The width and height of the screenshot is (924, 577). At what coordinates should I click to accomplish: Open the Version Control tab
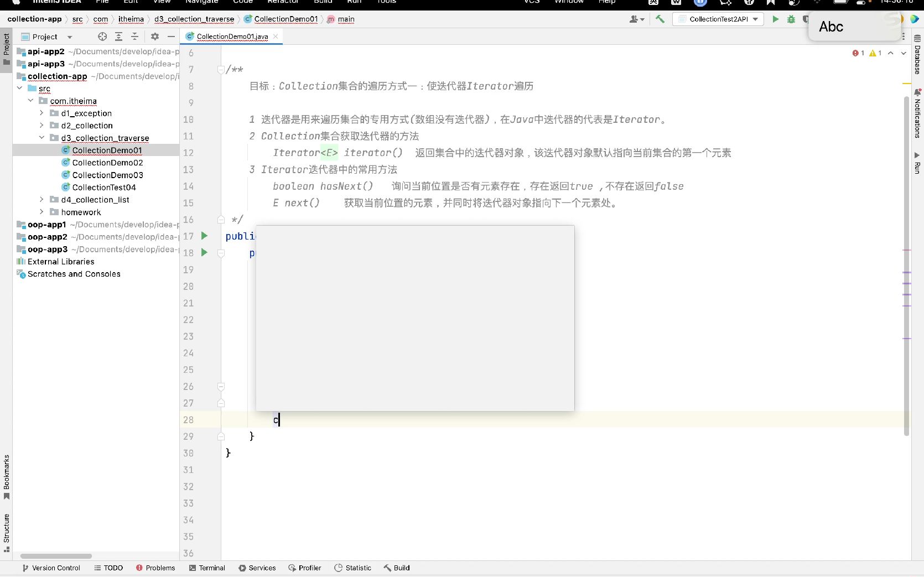tap(51, 568)
